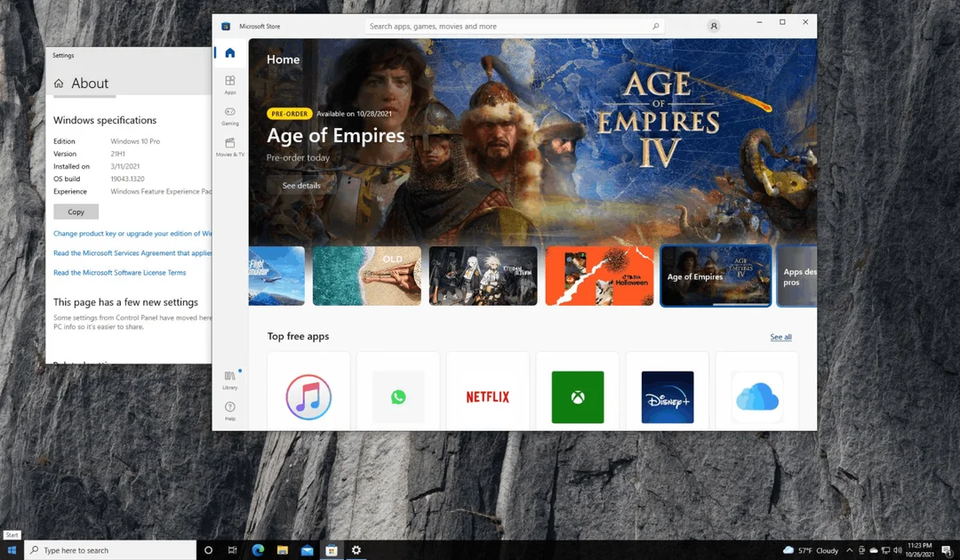This screenshot has width=960, height=560.
Task: Open the Disney+ app tile
Action: [668, 391]
